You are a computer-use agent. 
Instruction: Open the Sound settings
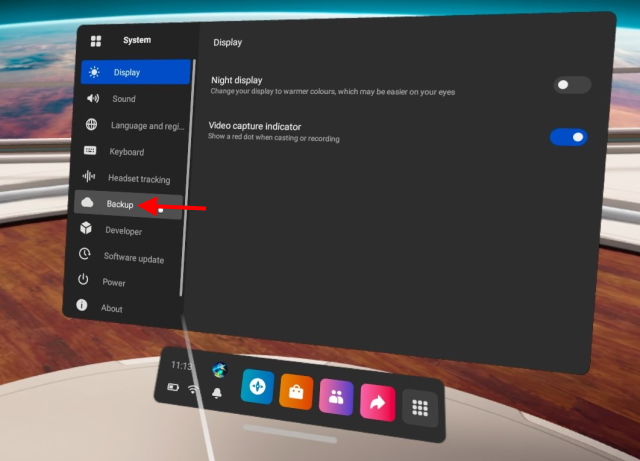tap(133, 98)
